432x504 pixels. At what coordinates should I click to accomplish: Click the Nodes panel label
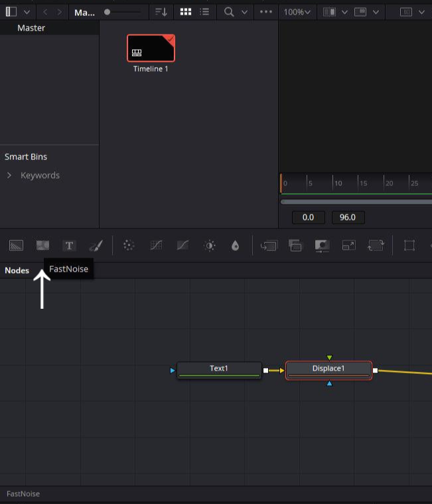pos(17,270)
